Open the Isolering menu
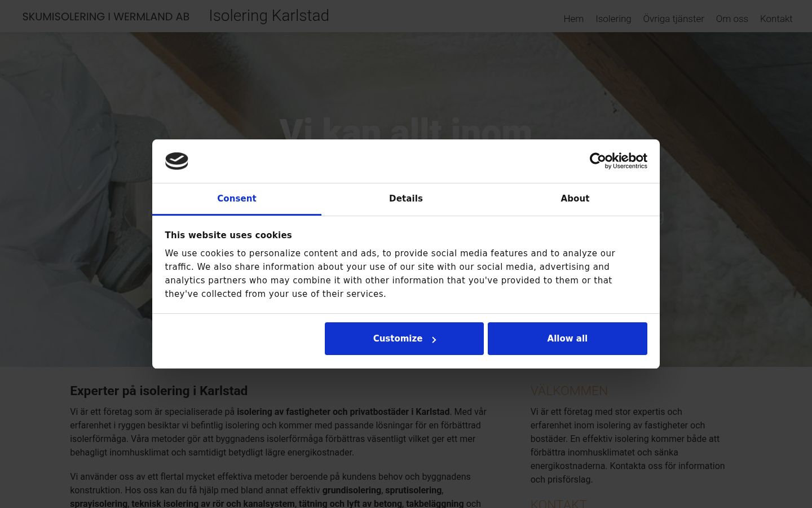Viewport: 812px width, 508px height. [614, 19]
